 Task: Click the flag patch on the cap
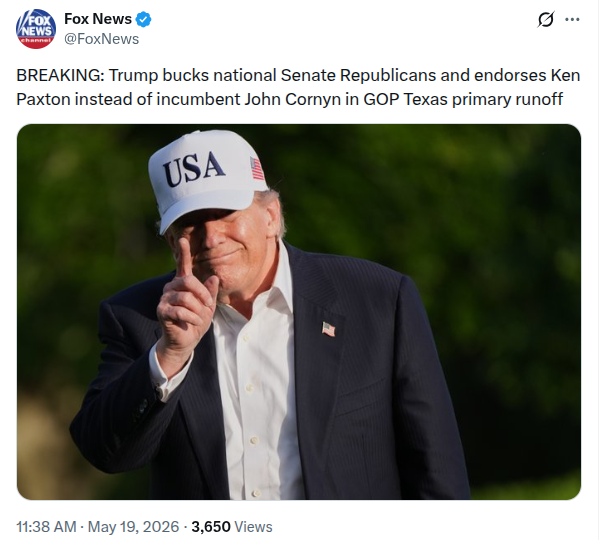(x=257, y=168)
